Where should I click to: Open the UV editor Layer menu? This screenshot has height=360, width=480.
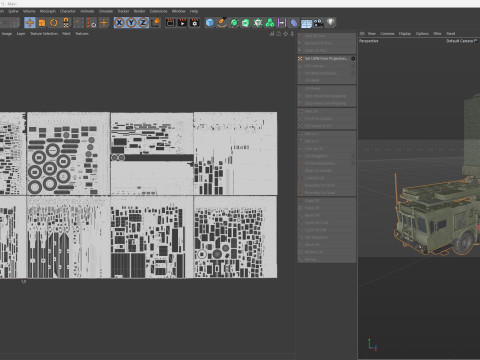21,34
